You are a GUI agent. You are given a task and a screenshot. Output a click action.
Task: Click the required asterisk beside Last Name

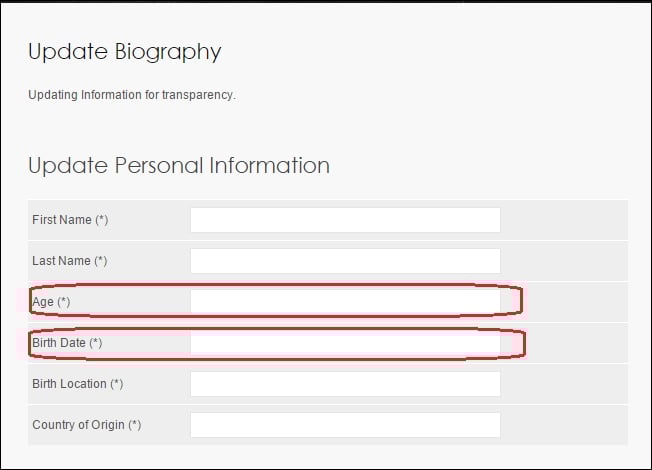point(100,261)
